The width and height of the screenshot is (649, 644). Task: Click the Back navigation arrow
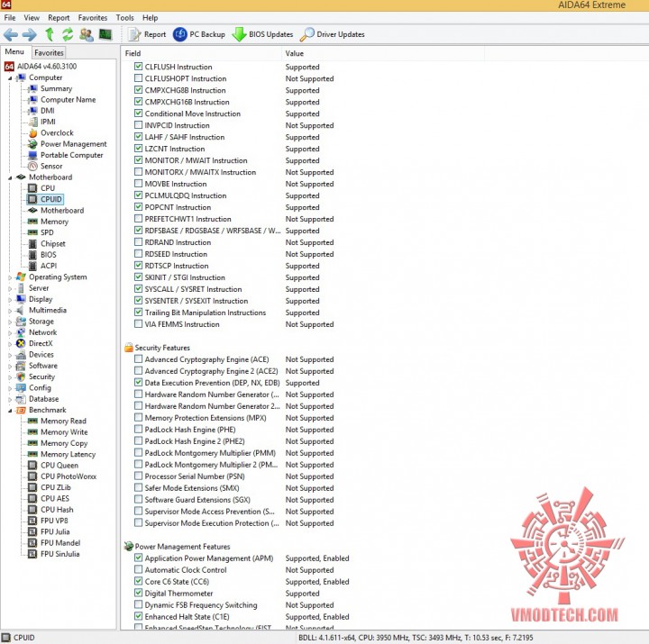11,34
